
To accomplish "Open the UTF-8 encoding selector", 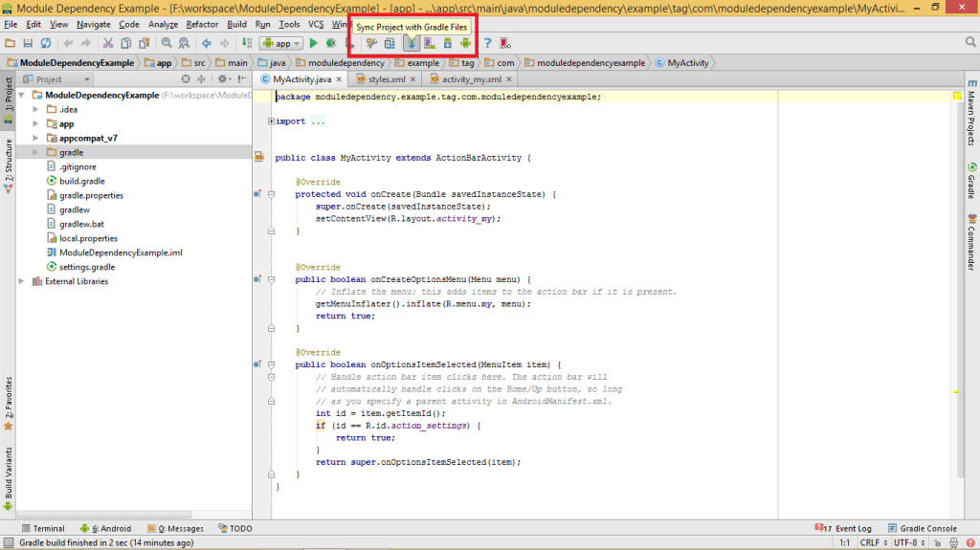I will 909,543.
